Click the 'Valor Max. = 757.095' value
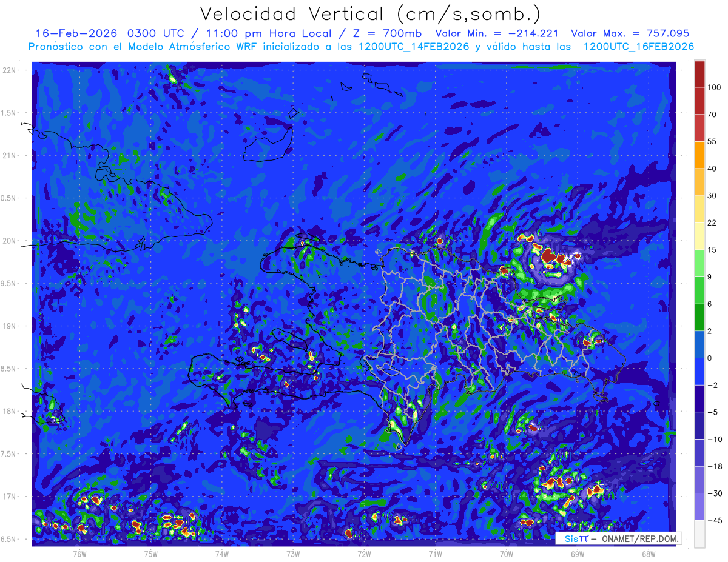 [x=630, y=34]
